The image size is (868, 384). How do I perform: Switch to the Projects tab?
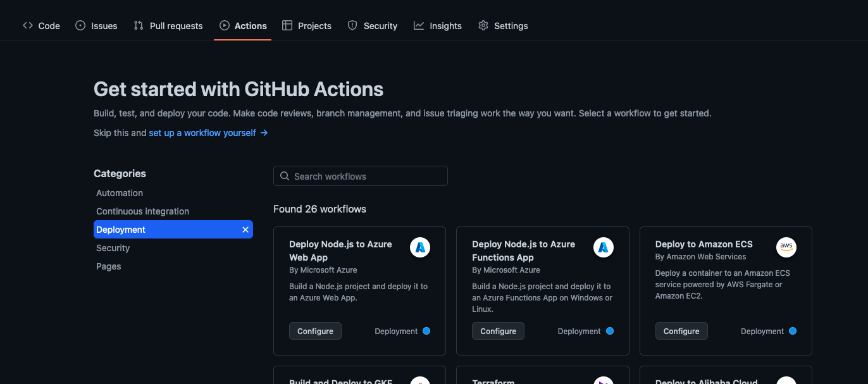[x=307, y=25]
